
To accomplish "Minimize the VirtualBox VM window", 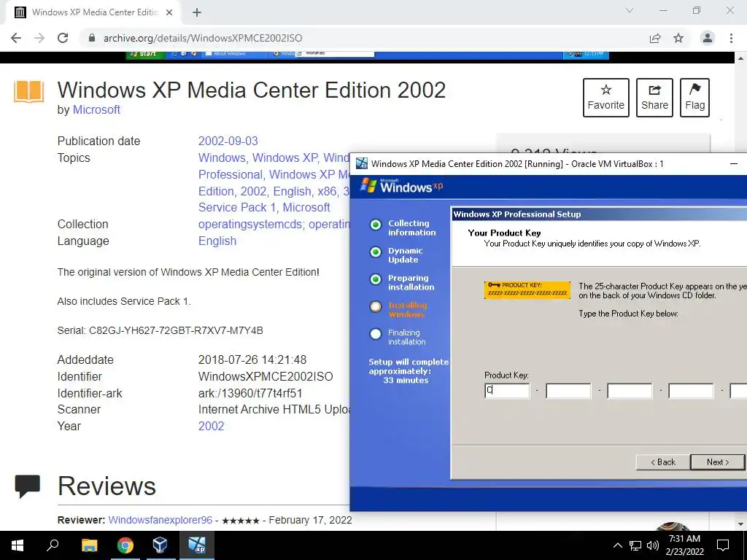I will (734, 164).
